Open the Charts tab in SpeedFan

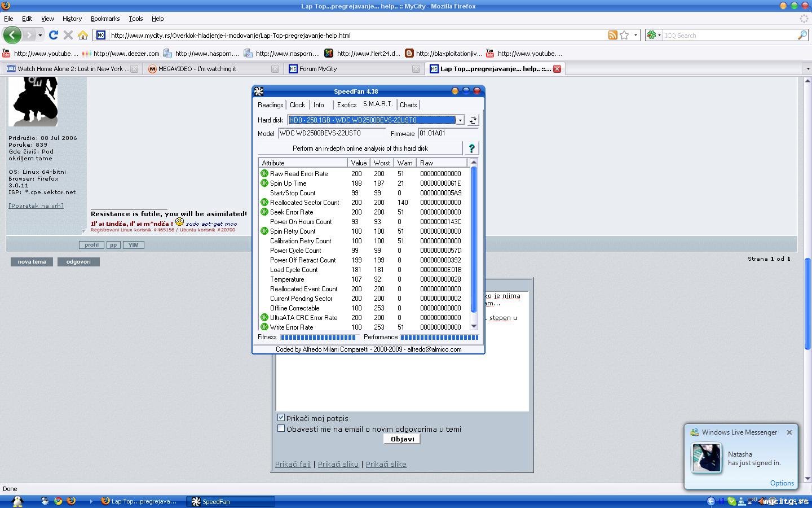(x=408, y=105)
